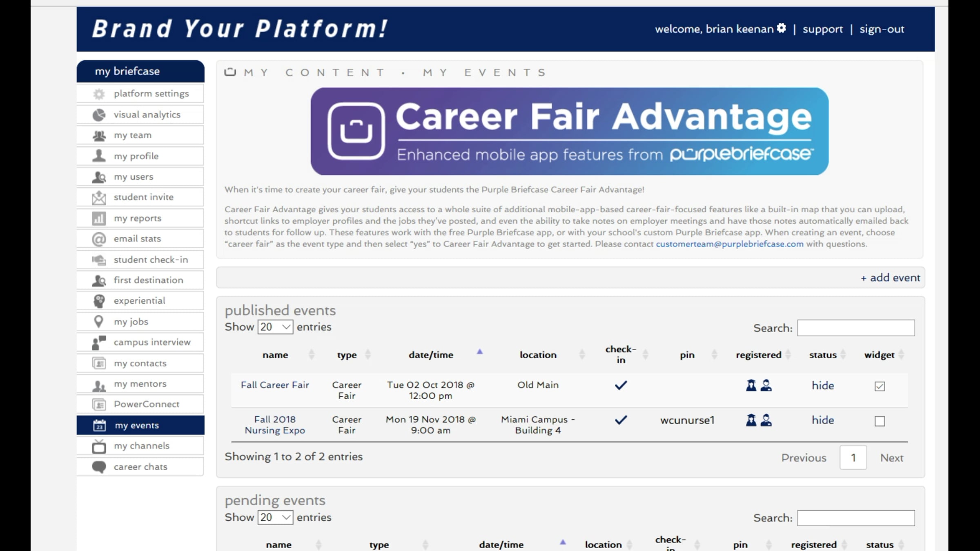980x551 pixels.
Task: Click the student invite envelope icon
Action: (x=99, y=198)
